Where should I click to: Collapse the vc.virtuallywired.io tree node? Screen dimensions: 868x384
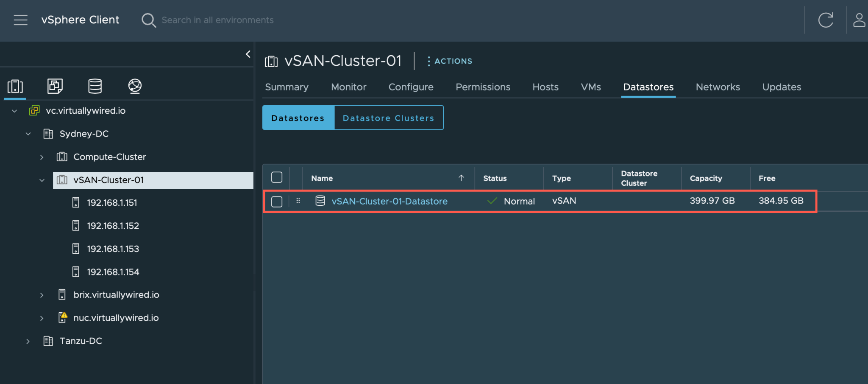(14, 111)
